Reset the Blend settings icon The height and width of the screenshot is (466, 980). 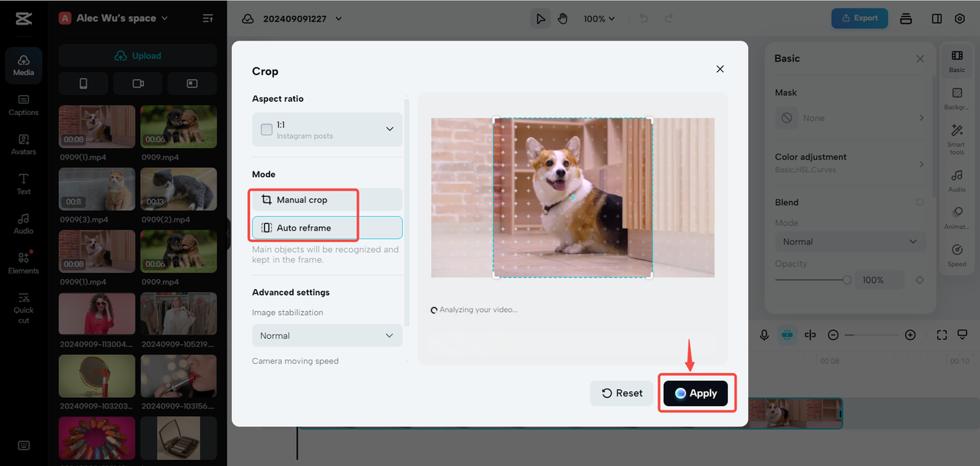coord(920,202)
